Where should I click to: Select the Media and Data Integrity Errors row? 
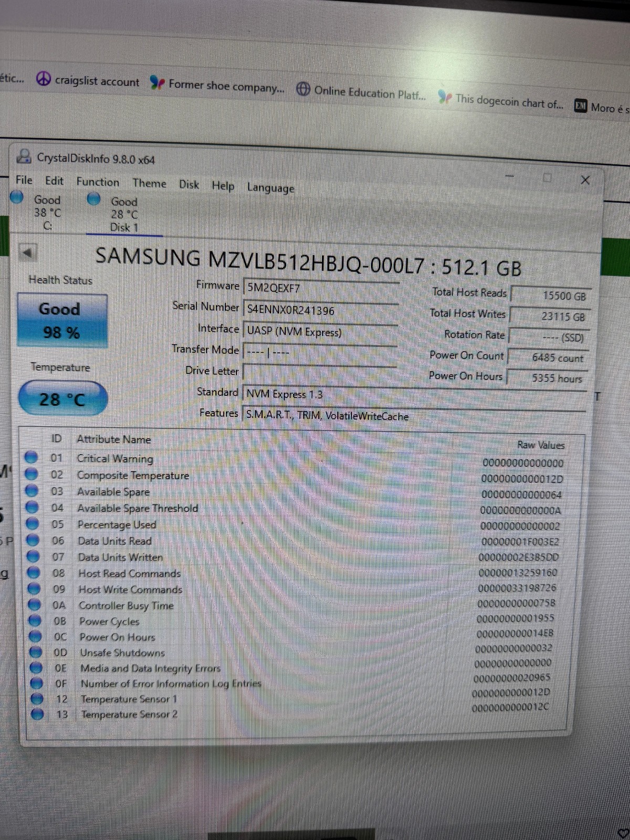click(x=297, y=666)
